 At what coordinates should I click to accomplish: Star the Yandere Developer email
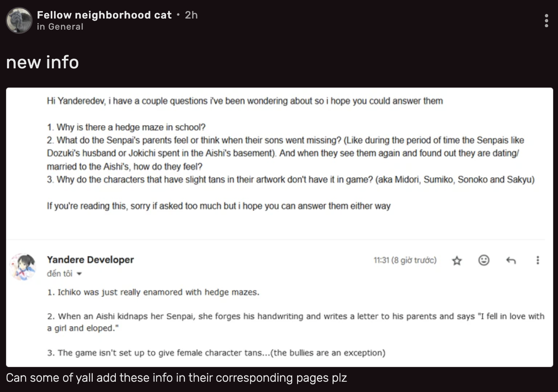457,260
